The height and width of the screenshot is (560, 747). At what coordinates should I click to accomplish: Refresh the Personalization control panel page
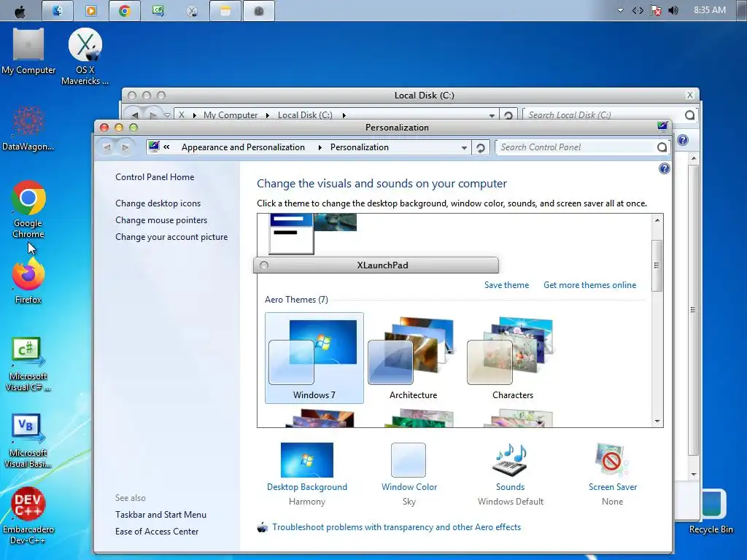coord(481,147)
